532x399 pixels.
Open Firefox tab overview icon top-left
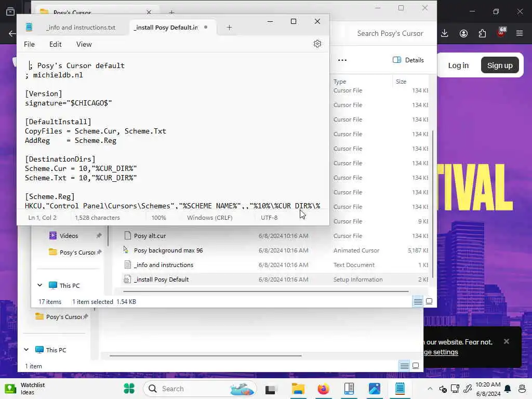[x=10, y=12]
